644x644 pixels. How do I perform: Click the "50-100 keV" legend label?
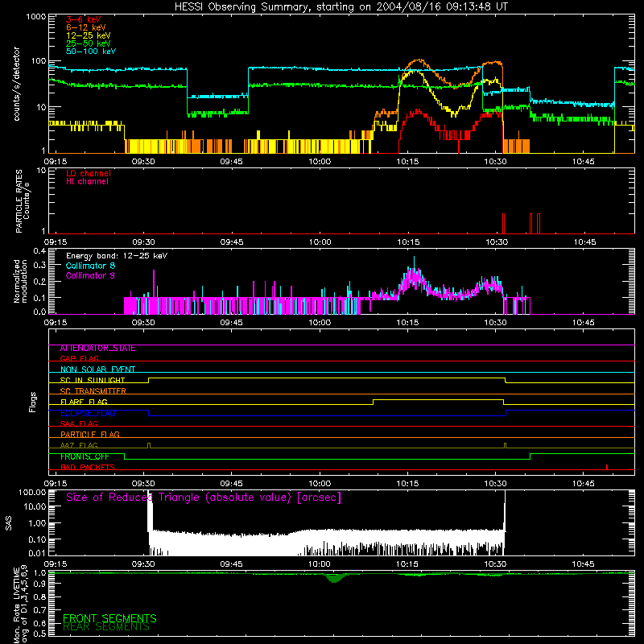[91, 52]
